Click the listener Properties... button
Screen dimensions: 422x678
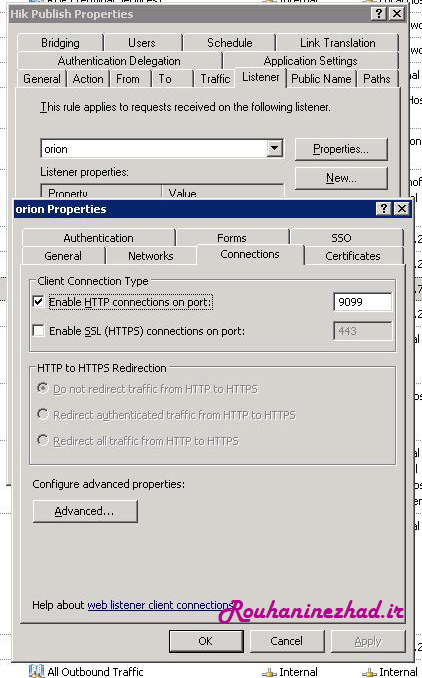click(x=341, y=149)
